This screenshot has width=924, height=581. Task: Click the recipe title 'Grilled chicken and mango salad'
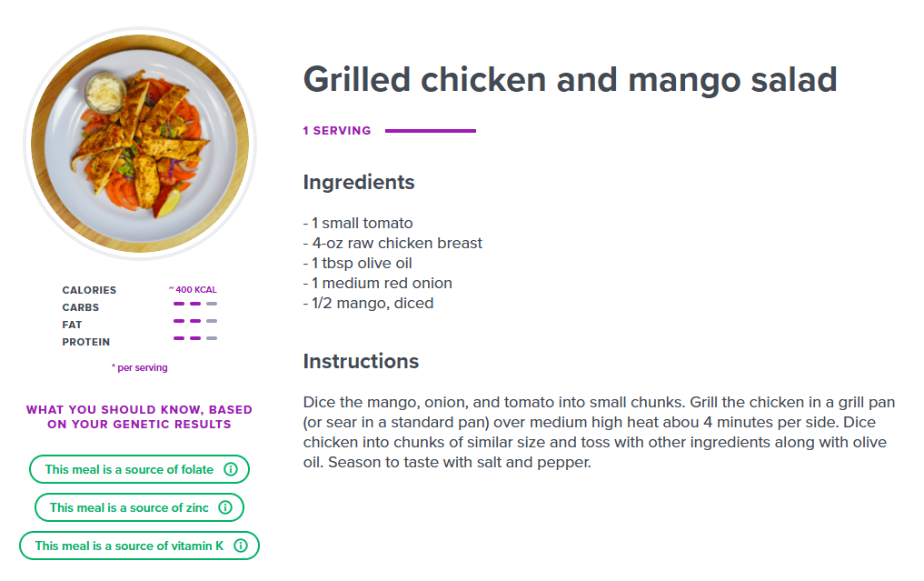[570, 80]
